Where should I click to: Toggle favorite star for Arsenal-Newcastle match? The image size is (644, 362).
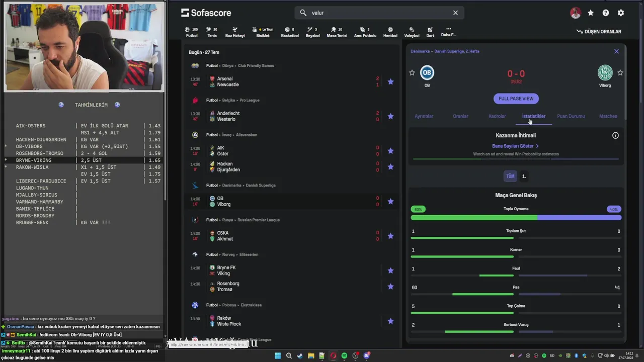[390, 81]
